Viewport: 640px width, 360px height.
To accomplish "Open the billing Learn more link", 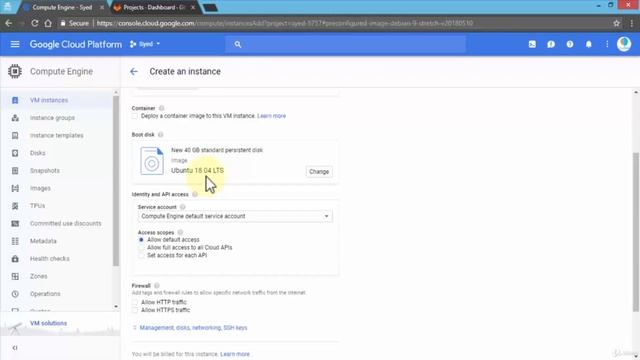I will pyautogui.click(x=235, y=354).
